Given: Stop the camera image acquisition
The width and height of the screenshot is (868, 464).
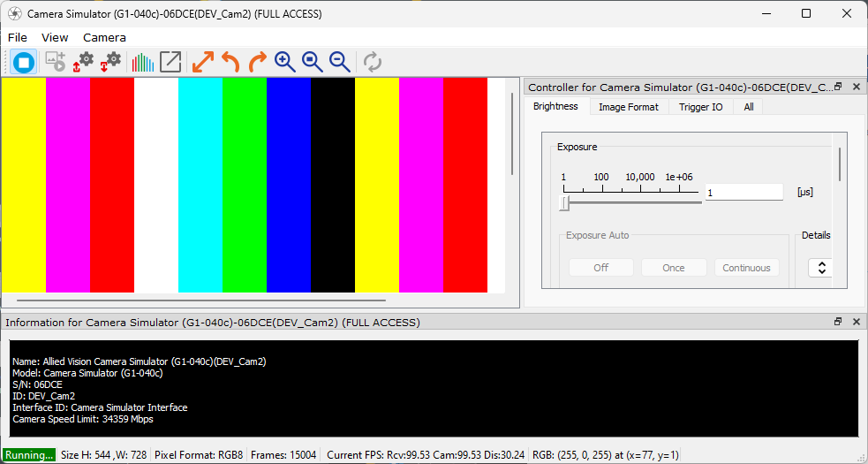Looking at the screenshot, I should (x=24, y=62).
